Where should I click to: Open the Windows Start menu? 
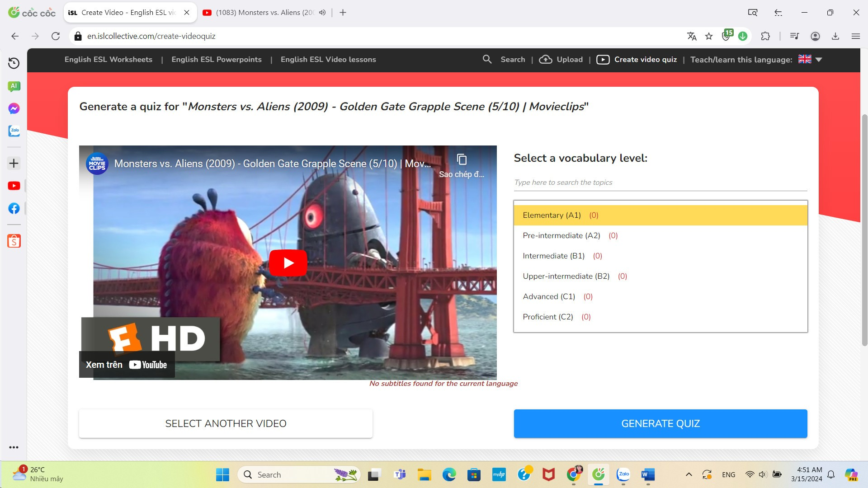pyautogui.click(x=222, y=474)
